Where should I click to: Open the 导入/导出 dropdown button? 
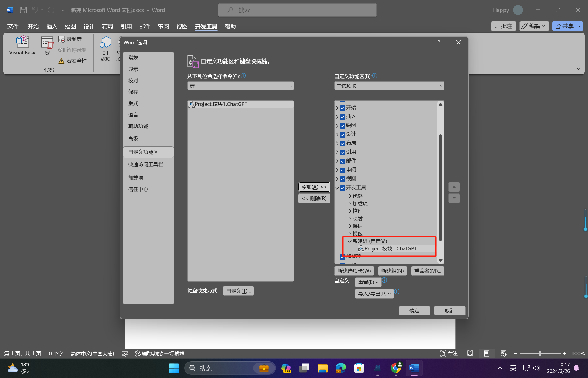coord(374,294)
